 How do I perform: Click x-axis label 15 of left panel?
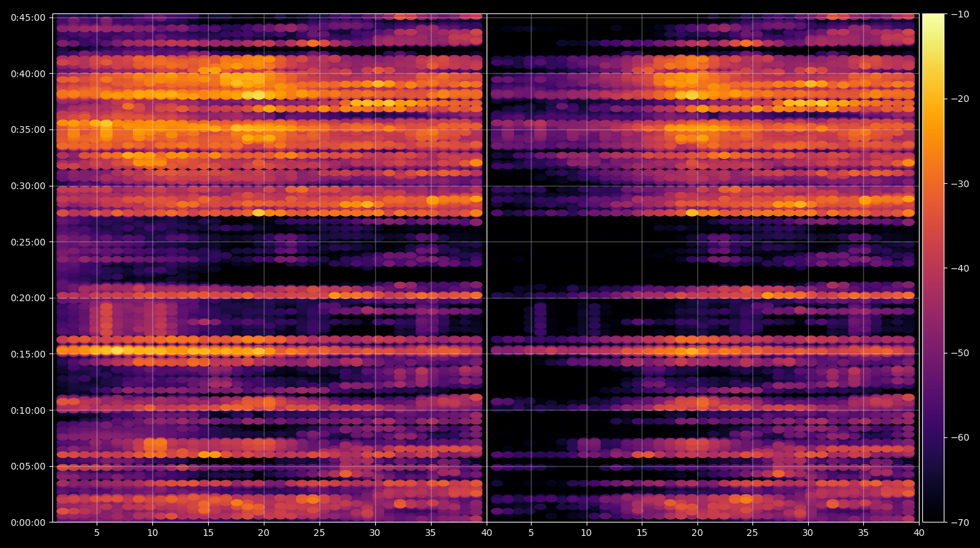(208, 533)
